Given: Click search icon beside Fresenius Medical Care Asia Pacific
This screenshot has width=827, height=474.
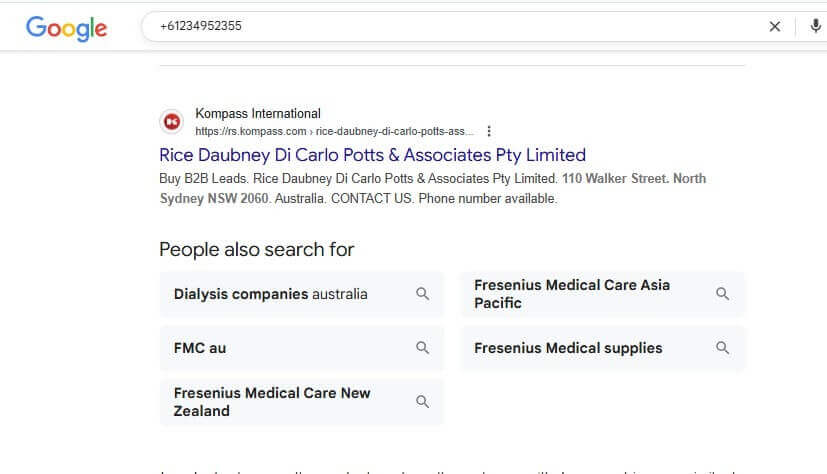Looking at the screenshot, I should pyautogui.click(x=723, y=294).
